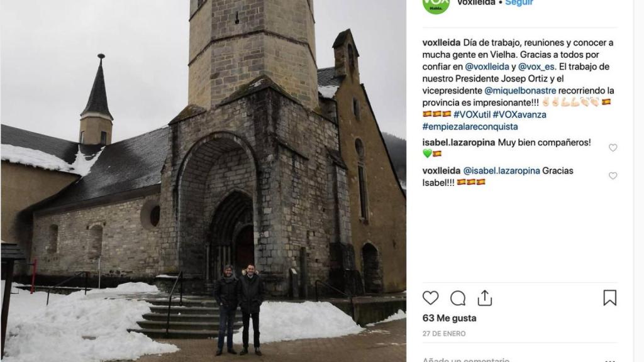
Task: Share the post using the share icon
Action: point(485,298)
